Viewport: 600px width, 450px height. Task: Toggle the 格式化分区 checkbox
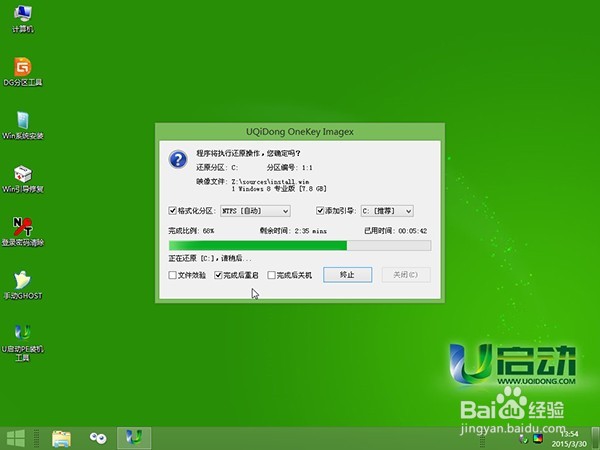tap(172, 210)
